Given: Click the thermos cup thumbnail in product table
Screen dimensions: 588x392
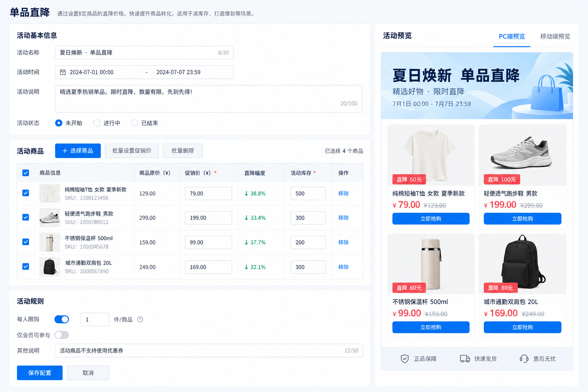Looking at the screenshot, I should pyautogui.click(x=50, y=242).
